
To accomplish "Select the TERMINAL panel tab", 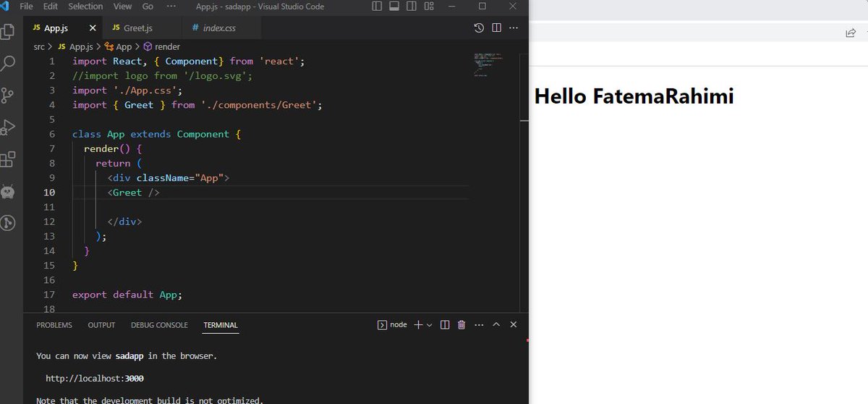I will click(221, 325).
